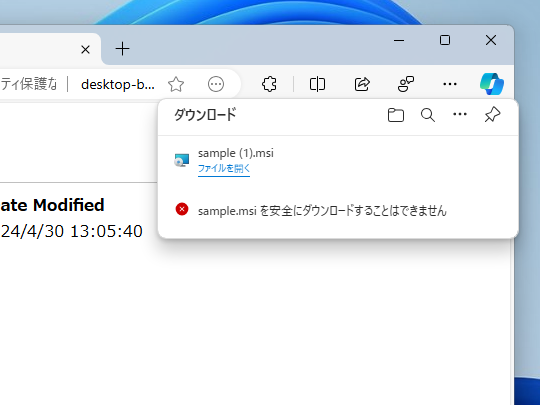Search downloads with magnifier icon
The image size is (540, 405).
pyautogui.click(x=428, y=115)
